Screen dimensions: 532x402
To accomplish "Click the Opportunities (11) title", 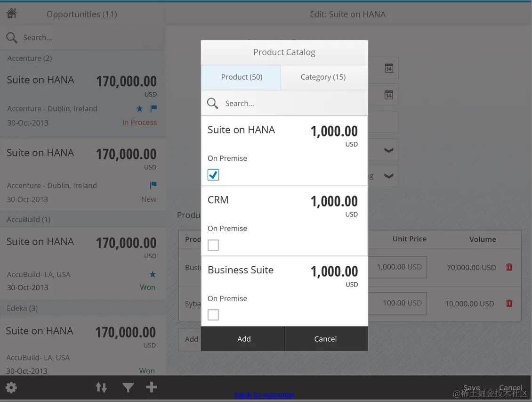I will [82, 14].
